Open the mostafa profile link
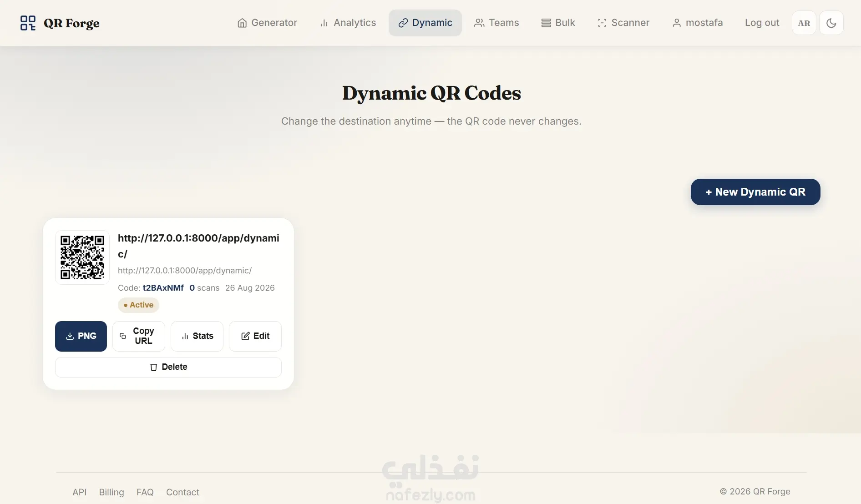Image resolution: width=861 pixels, height=504 pixels. (x=698, y=23)
